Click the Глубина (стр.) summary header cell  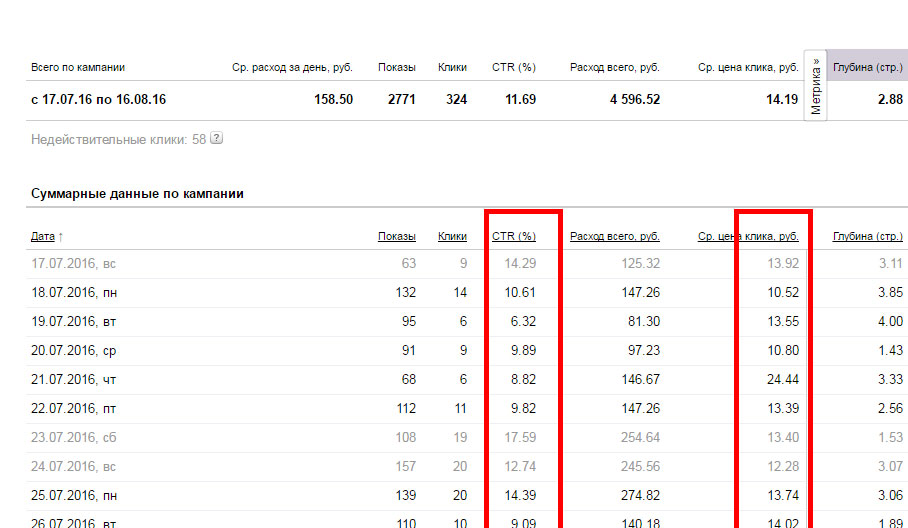[867, 67]
